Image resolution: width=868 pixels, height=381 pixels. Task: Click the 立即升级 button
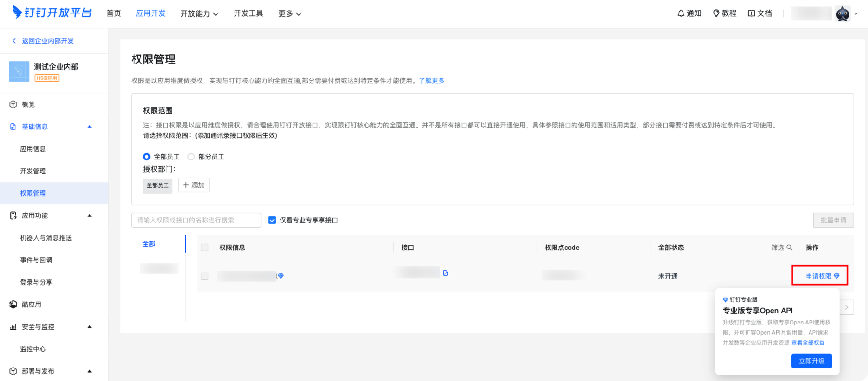(811, 361)
